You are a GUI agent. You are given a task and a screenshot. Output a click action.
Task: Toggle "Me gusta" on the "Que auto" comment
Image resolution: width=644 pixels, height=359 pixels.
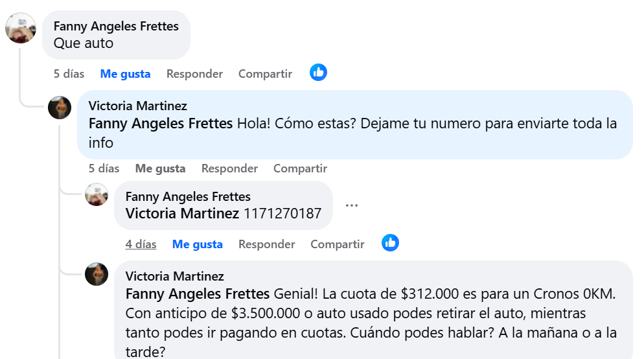[125, 74]
